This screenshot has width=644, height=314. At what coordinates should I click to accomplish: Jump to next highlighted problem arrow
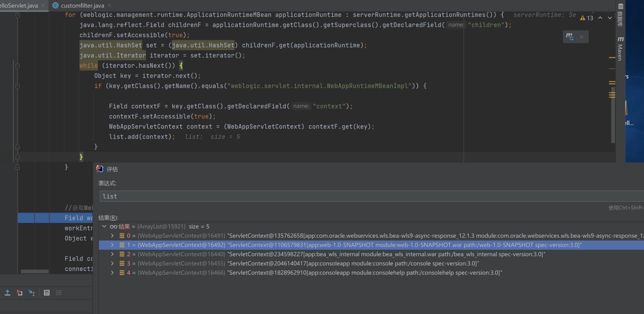click(x=610, y=18)
